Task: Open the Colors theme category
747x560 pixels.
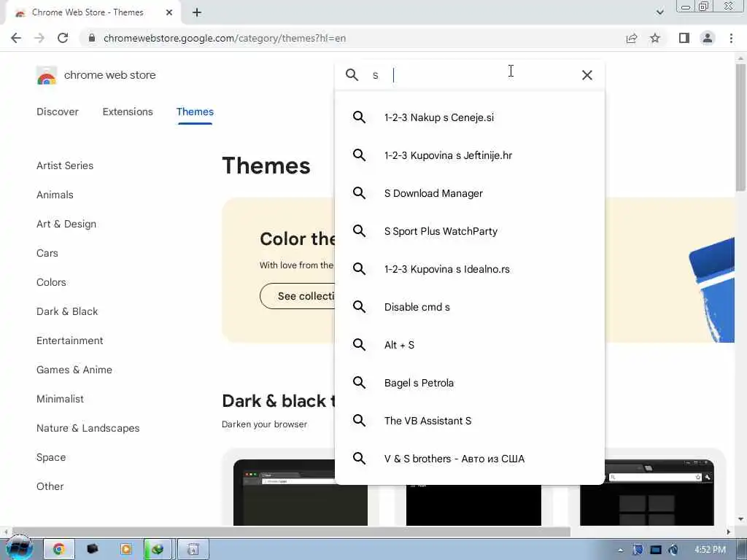Action: [x=51, y=282]
